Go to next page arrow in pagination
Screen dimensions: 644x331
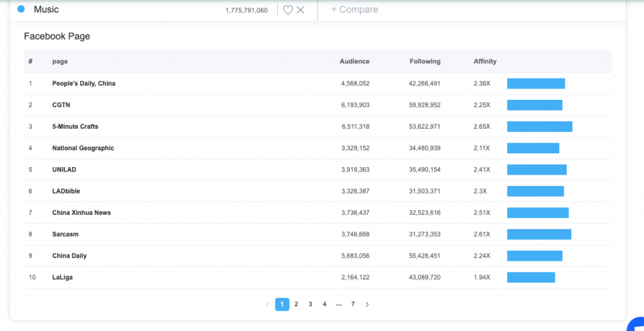pyautogui.click(x=367, y=305)
